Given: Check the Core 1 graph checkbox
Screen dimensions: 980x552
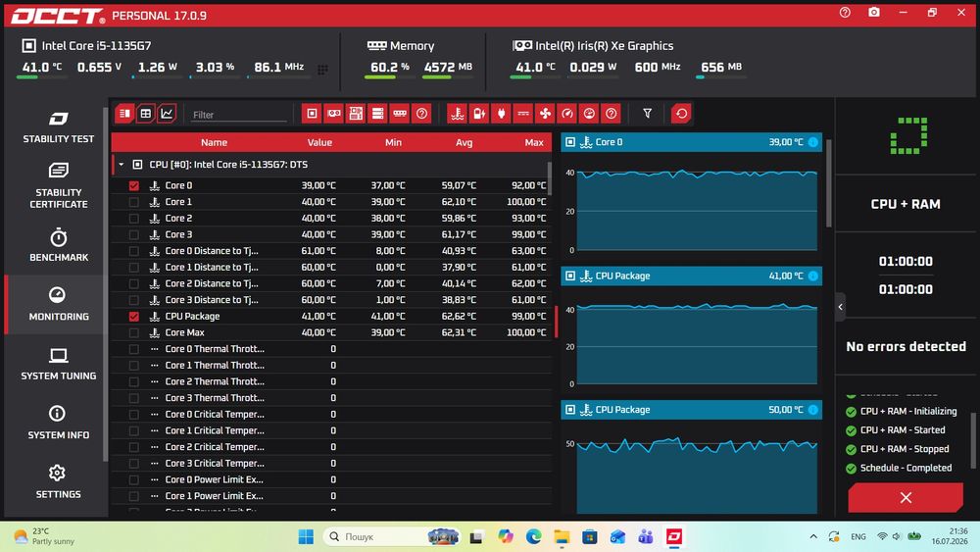Looking at the screenshot, I should coord(133,202).
